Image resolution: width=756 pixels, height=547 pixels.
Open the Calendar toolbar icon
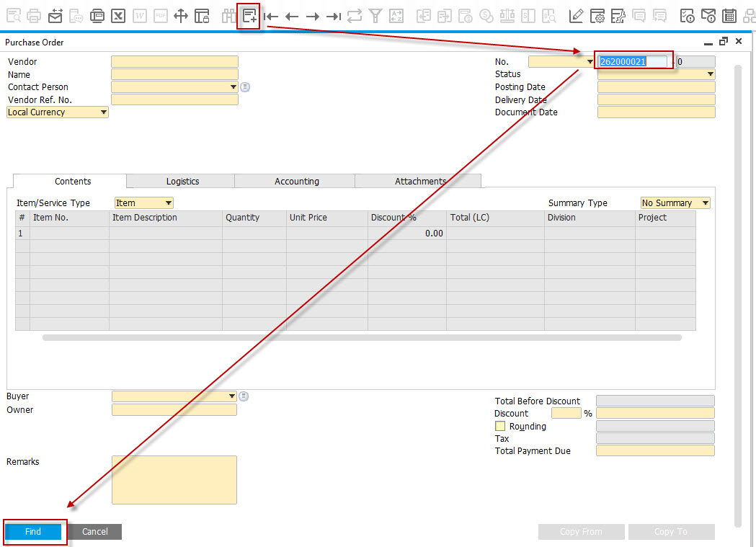pyautogui.click(x=729, y=16)
